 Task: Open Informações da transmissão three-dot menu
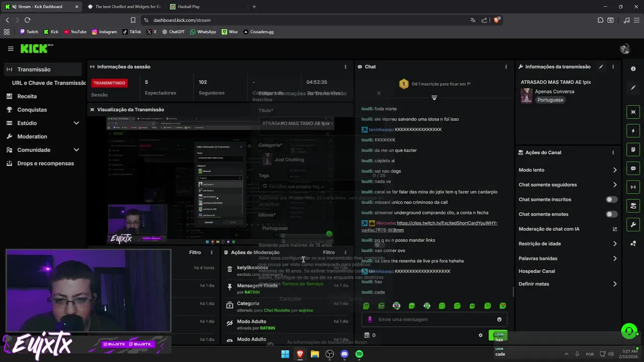pyautogui.click(x=613, y=66)
